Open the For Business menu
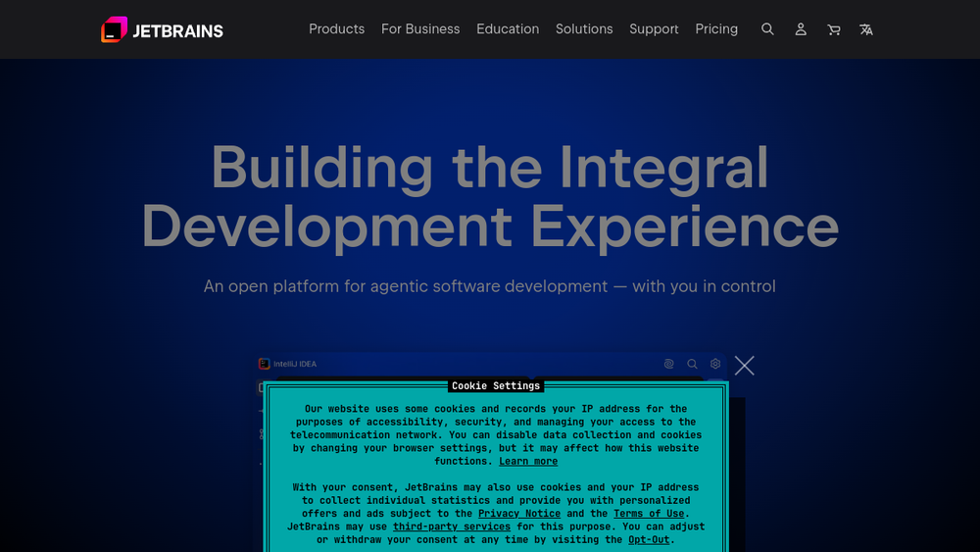This screenshot has height=552, width=980. coord(420,29)
